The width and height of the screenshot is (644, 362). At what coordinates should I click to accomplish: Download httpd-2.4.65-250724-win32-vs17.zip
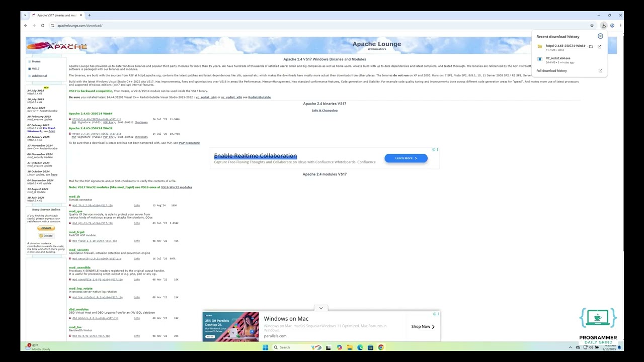tap(97, 134)
